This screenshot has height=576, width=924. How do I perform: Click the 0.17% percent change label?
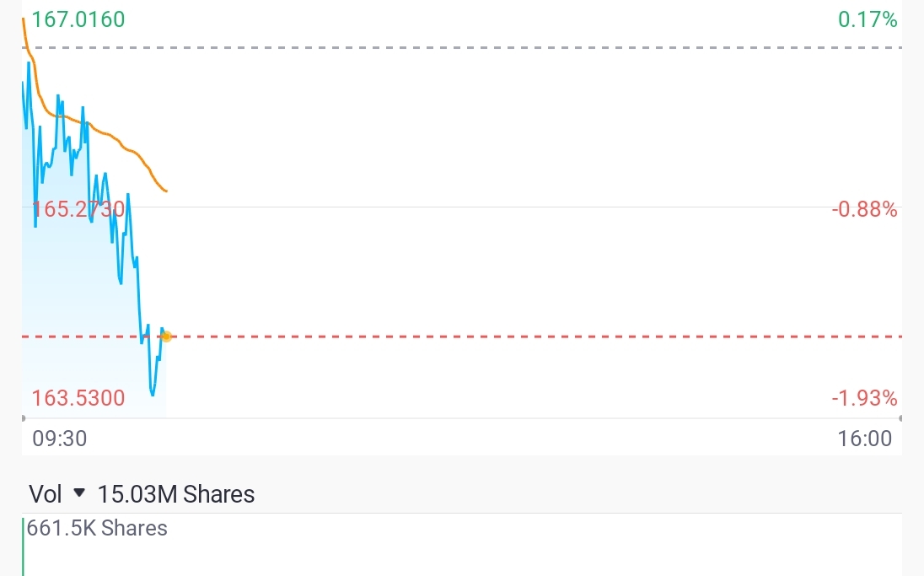[x=868, y=19]
